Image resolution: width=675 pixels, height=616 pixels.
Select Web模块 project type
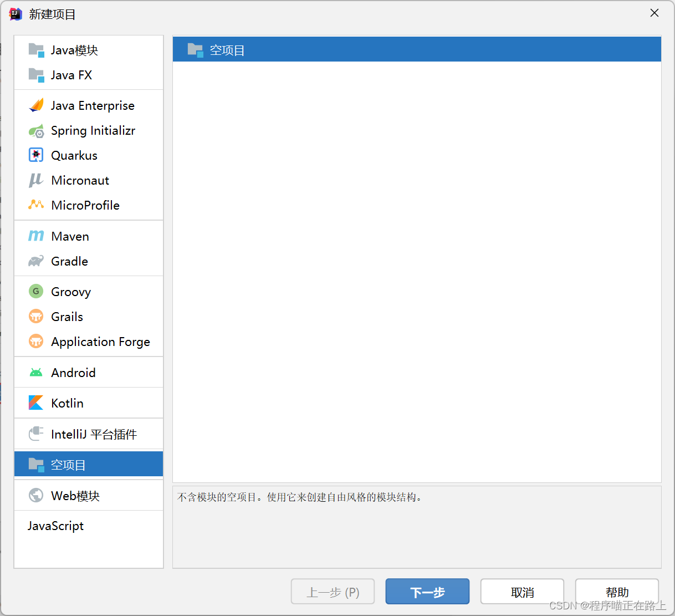tap(89, 496)
